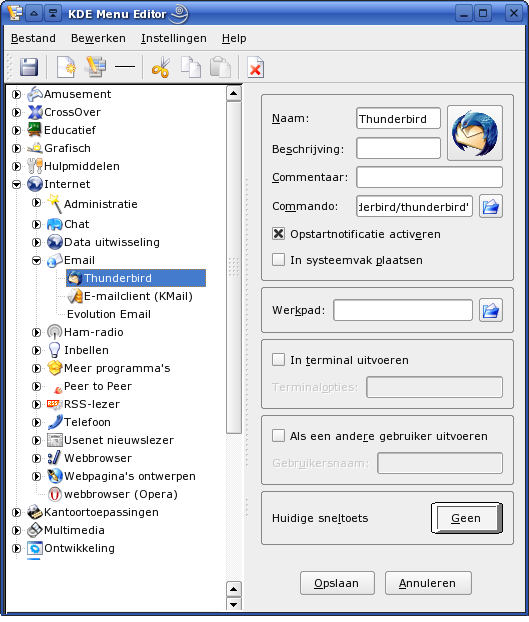Enable In systeemvak plaatsen checkbox

coord(278,260)
